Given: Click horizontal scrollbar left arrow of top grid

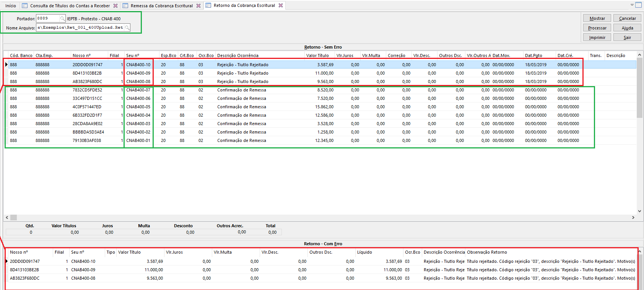Looking at the screenshot, I should [x=7, y=217].
